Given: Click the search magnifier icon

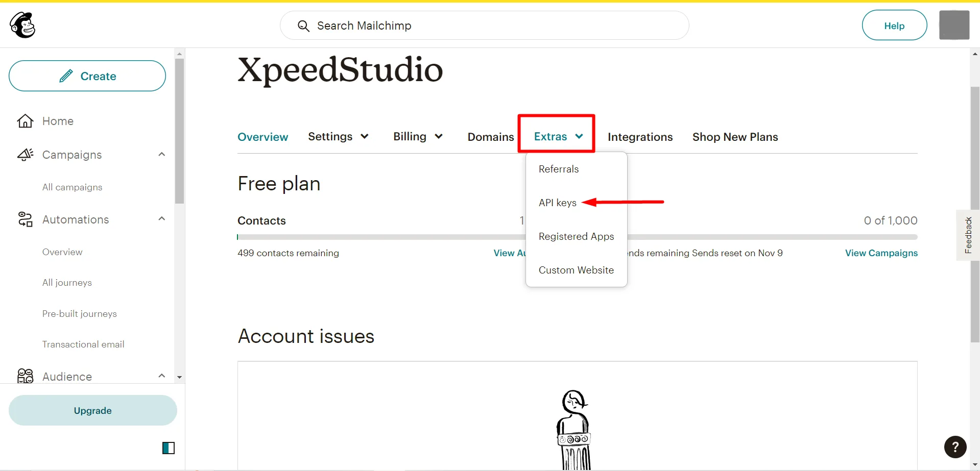Looking at the screenshot, I should click(x=303, y=26).
